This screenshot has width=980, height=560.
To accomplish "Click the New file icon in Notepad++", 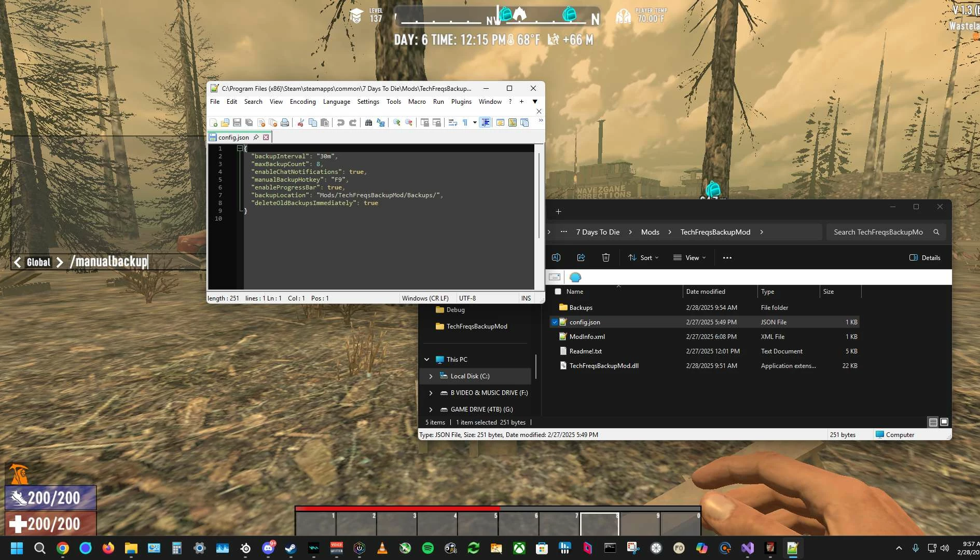I will pyautogui.click(x=214, y=122).
